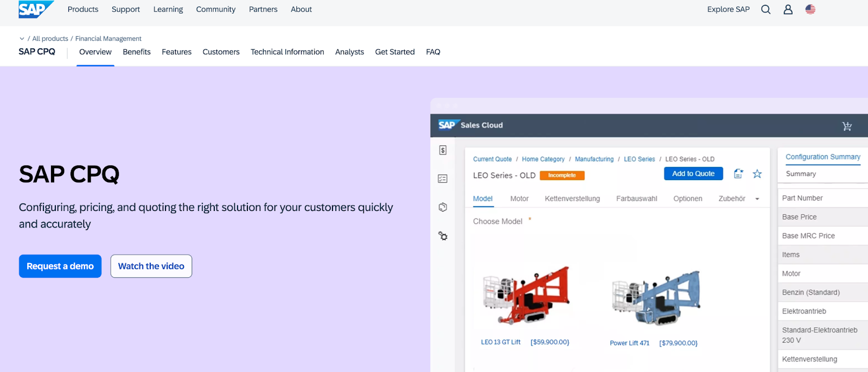The width and height of the screenshot is (868, 372).
Task: Click the SAP CPQ product title in subnav
Action: (x=37, y=52)
